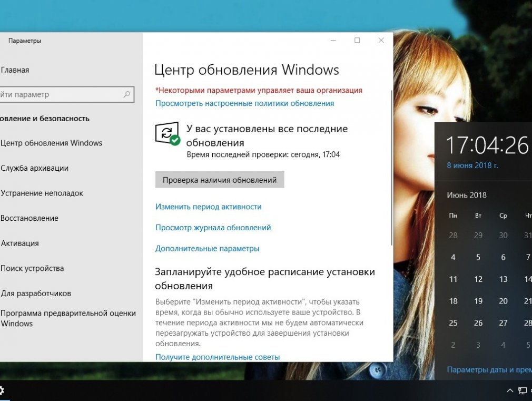Viewport: 532px width, 401px height.
Task: Open Параметры даты и времени link
Action: [489, 370]
